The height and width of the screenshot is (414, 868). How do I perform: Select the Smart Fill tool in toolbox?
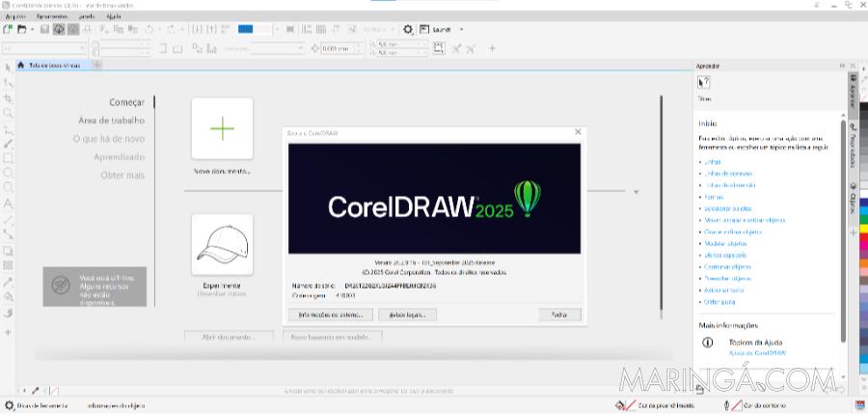8,313
